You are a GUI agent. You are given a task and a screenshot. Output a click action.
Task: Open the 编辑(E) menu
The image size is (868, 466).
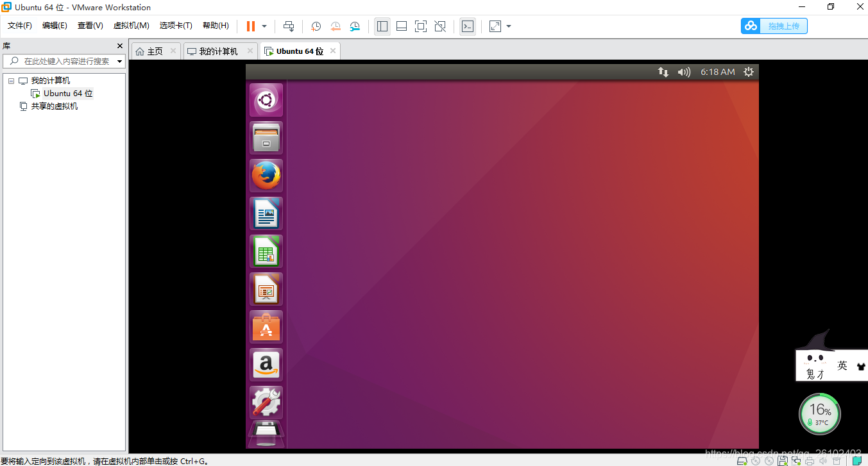(55, 26)
